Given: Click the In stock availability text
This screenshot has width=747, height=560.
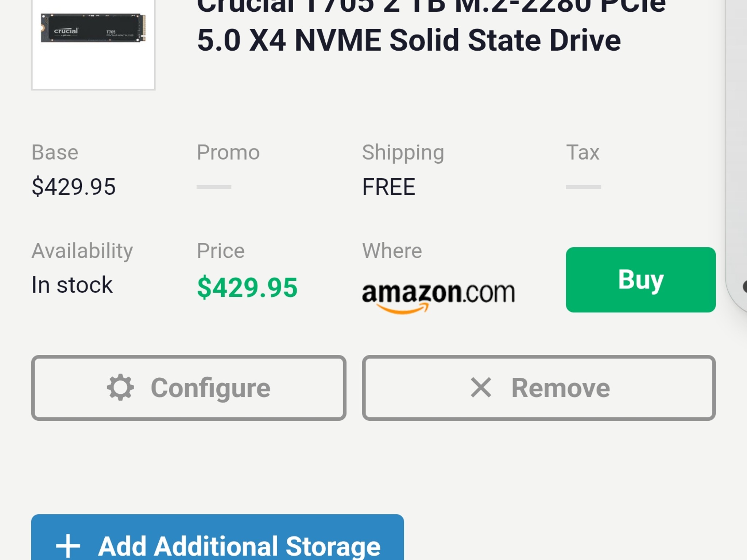Looking at the screenshot, I should click(72, 285).
